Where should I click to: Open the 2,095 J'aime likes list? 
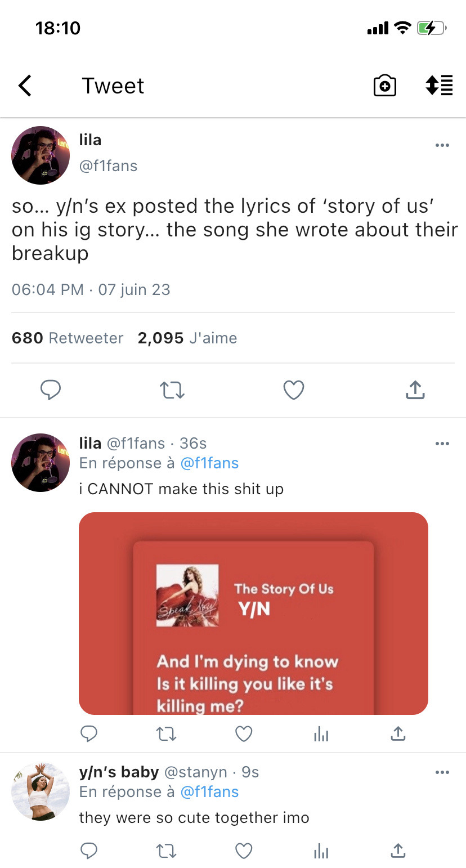[187, 338]
